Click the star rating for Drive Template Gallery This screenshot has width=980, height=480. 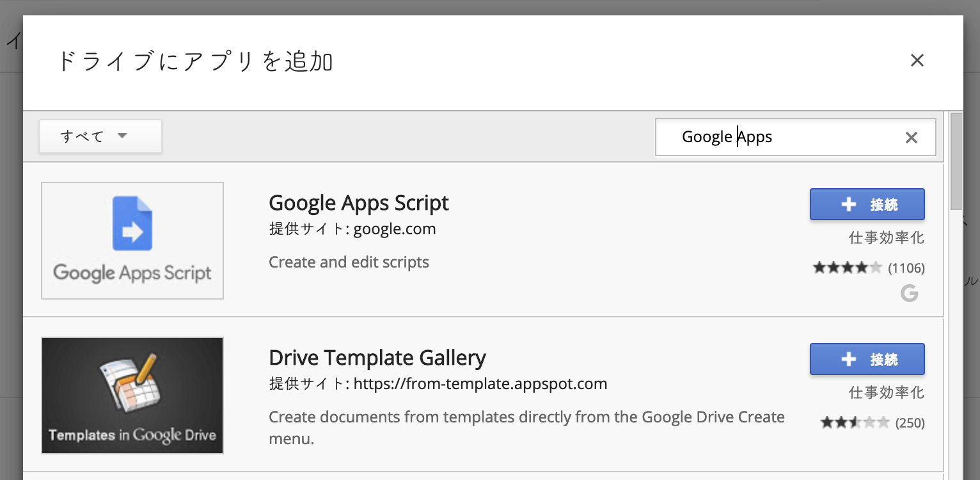tap(855, 422)
